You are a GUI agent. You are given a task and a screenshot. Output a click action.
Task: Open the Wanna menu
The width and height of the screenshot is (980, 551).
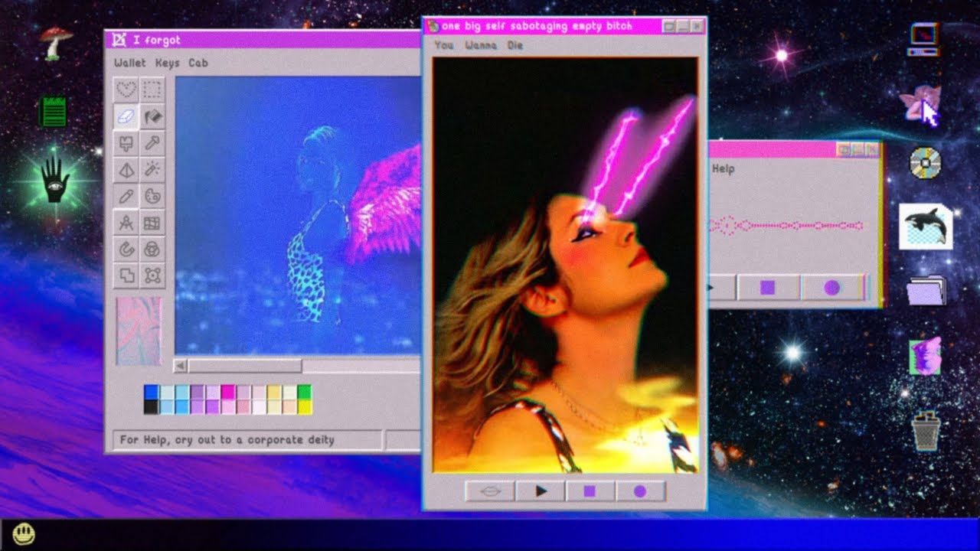click(x=481, y=45)
